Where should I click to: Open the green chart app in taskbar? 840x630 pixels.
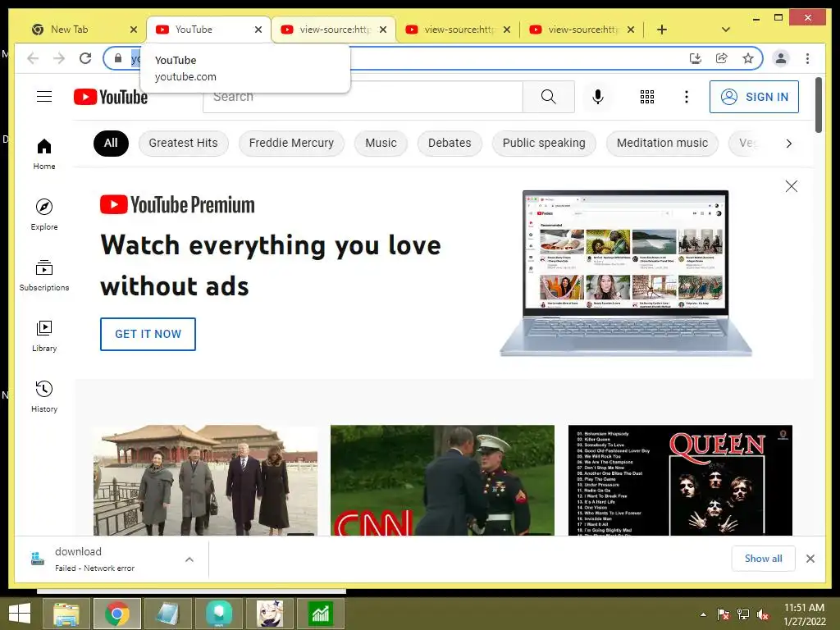pyautogui.click(x=321, y=614)
